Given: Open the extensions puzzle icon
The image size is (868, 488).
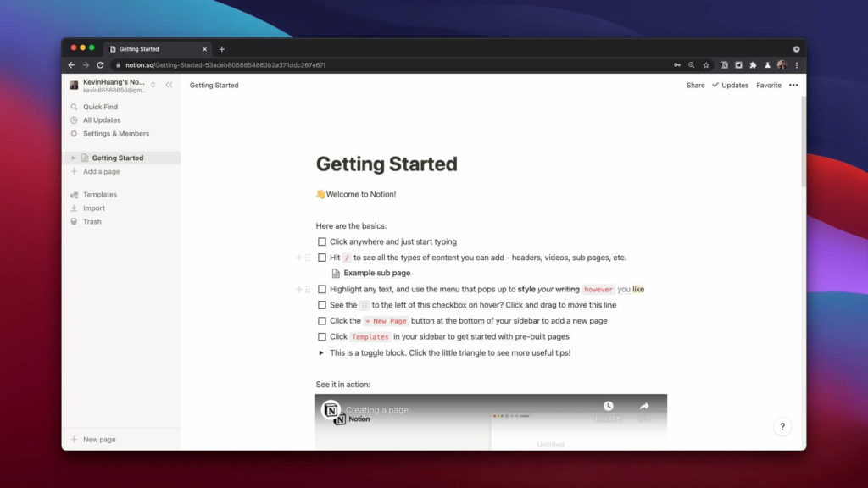Looking at the screenshot, I should [x=753, y=64].
